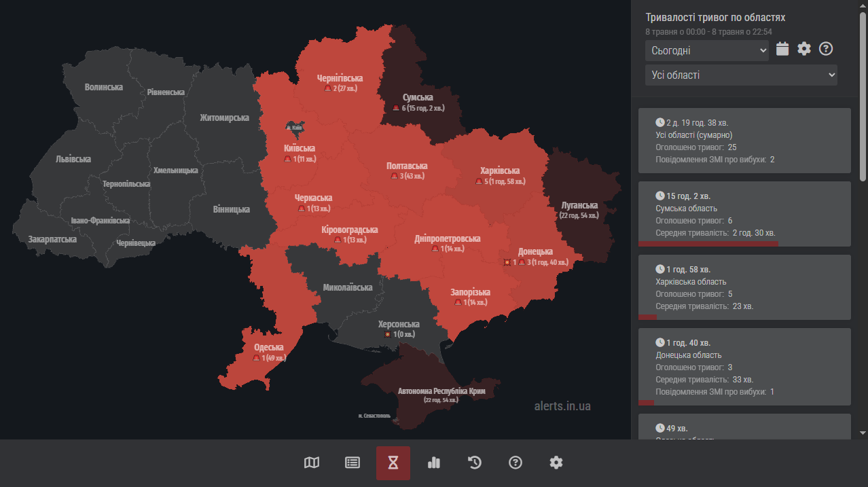Open the settings gear in bottom toolbar
The image size is (868, 487).
556,463
